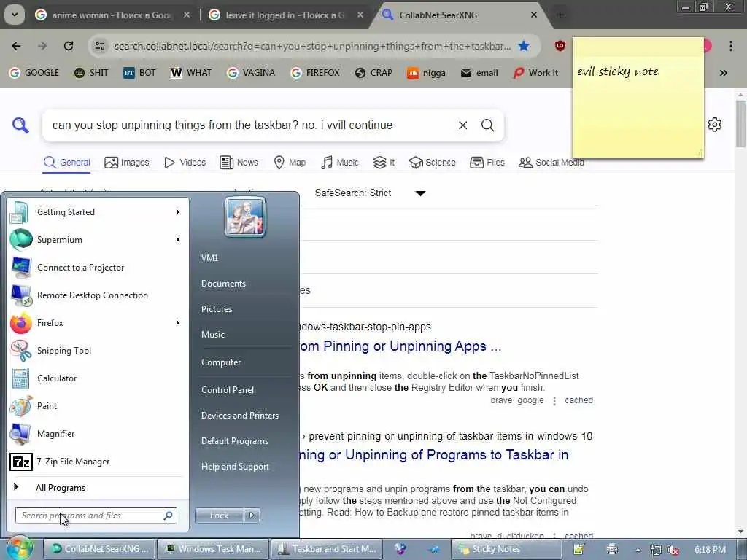The width and height of the screenshot is (747, 560).
Task: Open Work it bookmark
Action: 535,73
